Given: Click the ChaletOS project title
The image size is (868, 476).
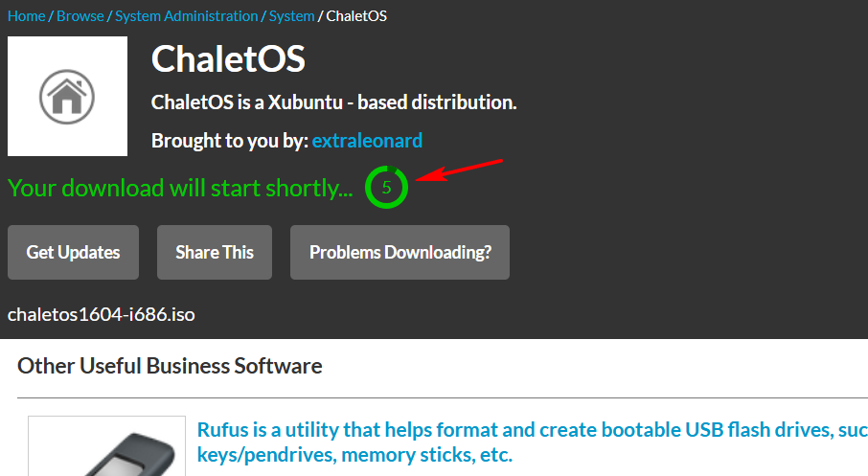Looking at the screenshot, I should click(228, 58).
